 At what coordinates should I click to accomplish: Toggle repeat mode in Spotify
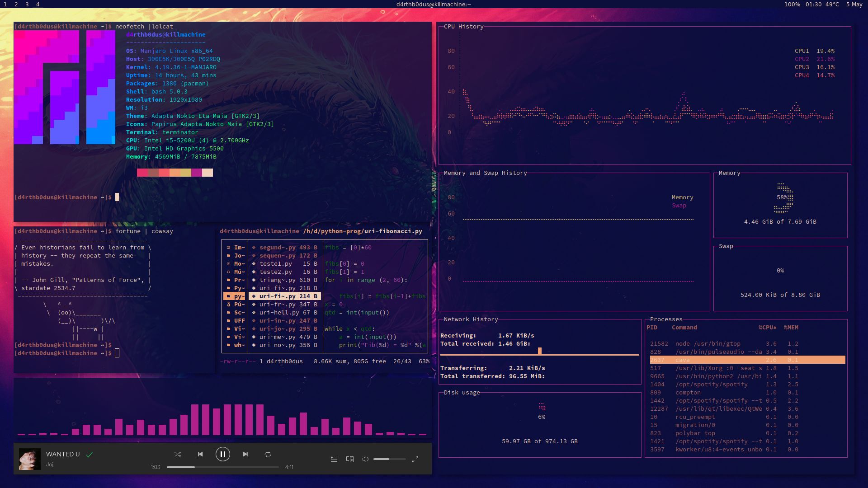point(268,454)
